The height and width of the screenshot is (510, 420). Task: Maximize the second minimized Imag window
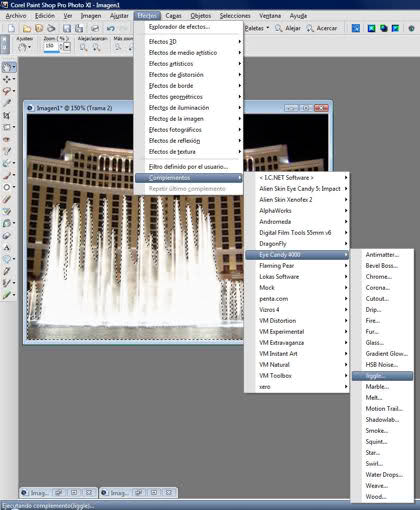pyautogui.click(x=154, y=492)
